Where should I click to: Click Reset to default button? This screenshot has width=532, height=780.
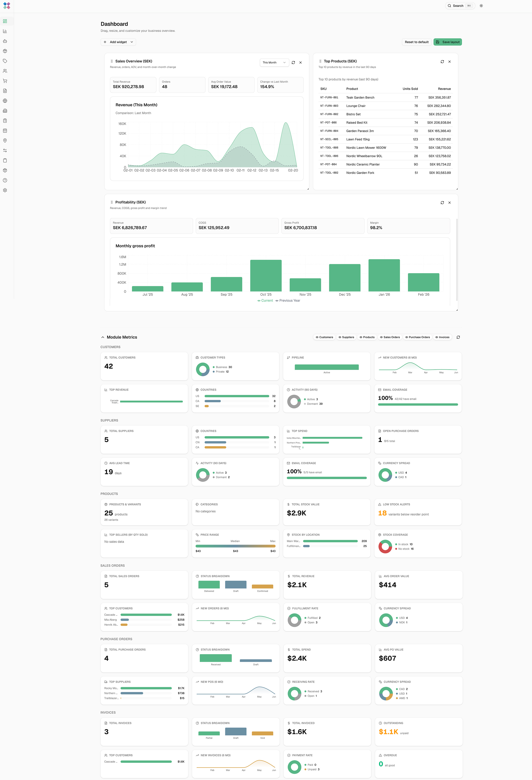point(417,42)
